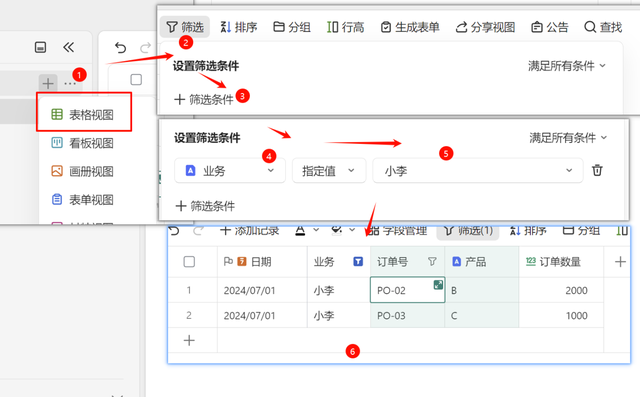This screenshot has width=640, height=397.
Task: Expand the 小李 value dropdown
Action: coord(477,171)
